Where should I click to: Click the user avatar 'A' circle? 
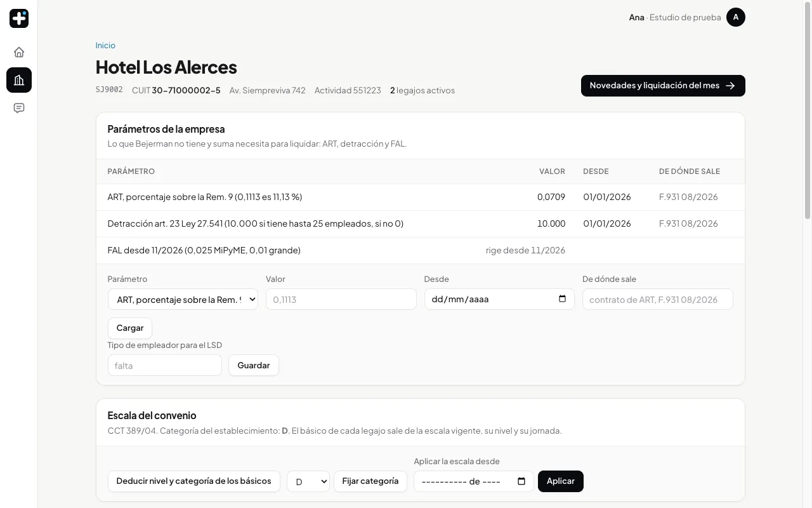click(x=736, y=17)
